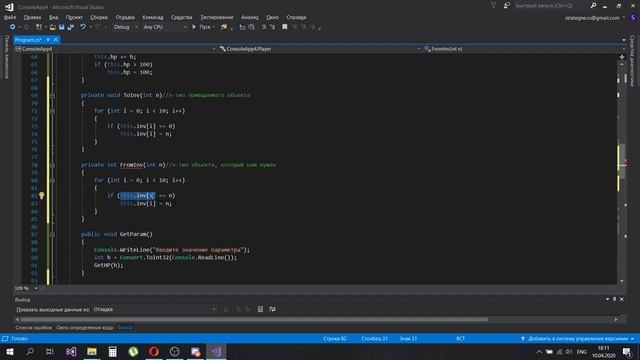This screenshot has width=640, height=360.
Task: Open the Any CPU platform dropdown
Action: tap(165, 27)
